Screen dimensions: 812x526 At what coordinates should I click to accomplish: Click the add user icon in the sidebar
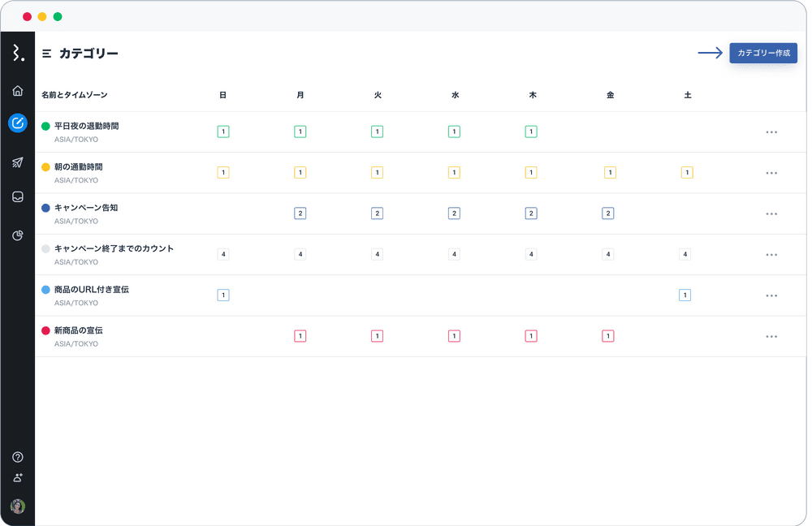pyautogui.click(x=18, y=478)
